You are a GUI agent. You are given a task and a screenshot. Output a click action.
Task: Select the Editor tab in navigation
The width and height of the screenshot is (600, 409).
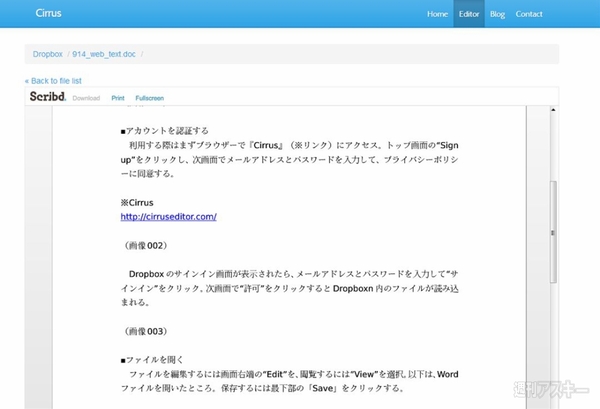coord(469,14)
